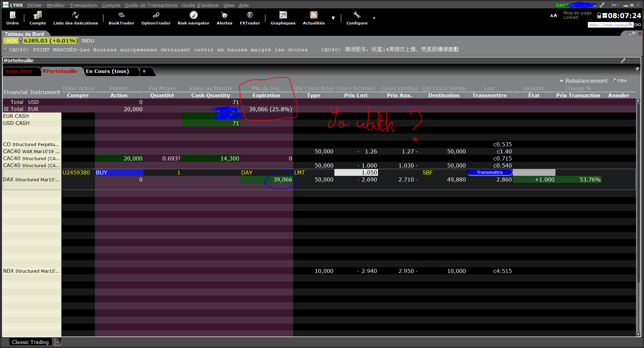Viewport: 644px width, 348px height.
Task: Open the pin options dropdown in title bar
Action: (619, 5)
